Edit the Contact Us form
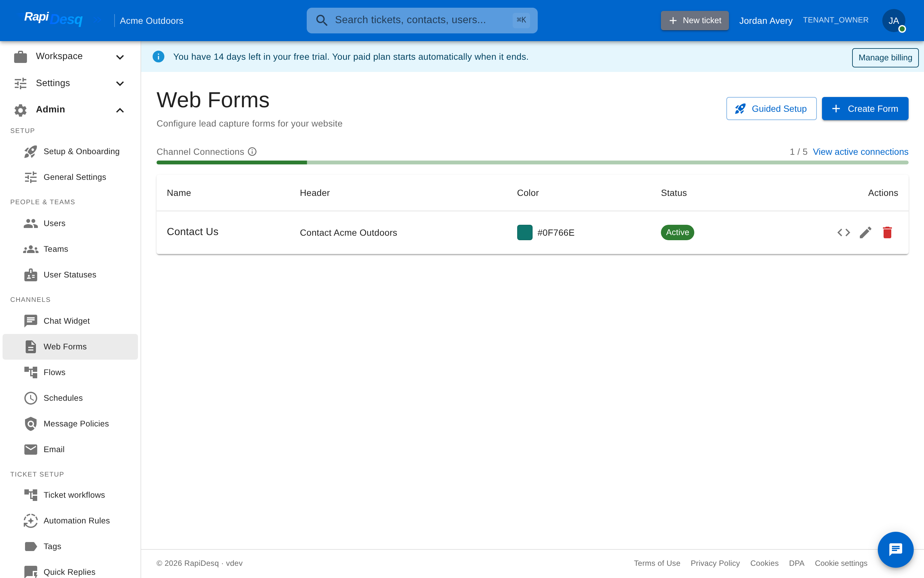This screenshot has height=578, width=924. [x=865, y=232]
